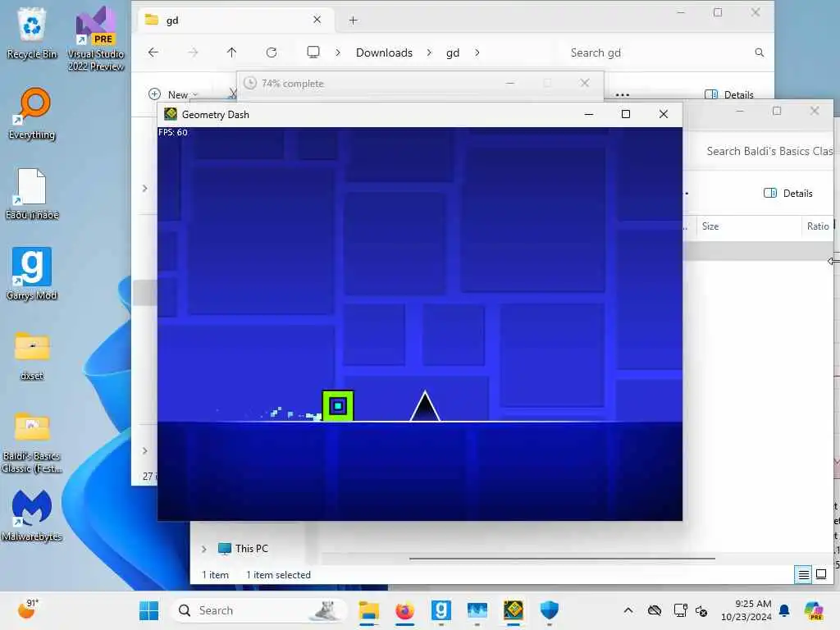
Task: Click the crossed-out cloud tray icon
Action: point(654,610)
